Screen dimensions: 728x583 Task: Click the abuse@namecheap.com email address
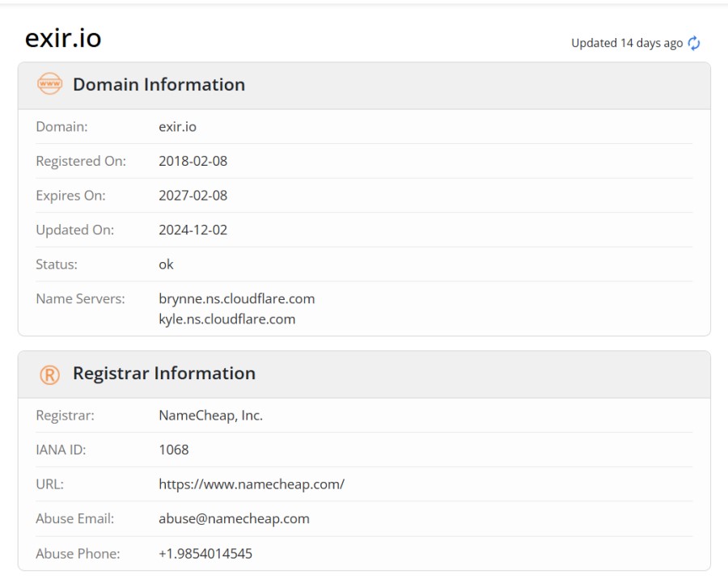(234, 519)
